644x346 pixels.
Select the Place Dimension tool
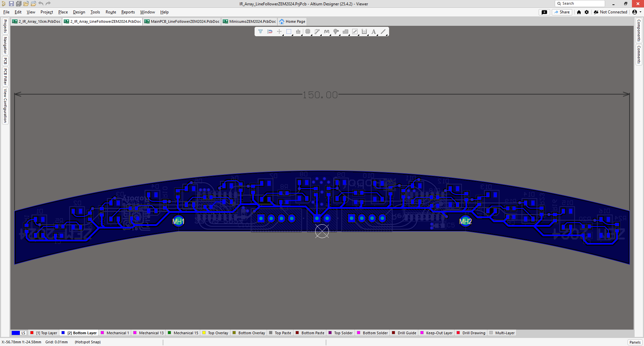[x=364, y=32]
